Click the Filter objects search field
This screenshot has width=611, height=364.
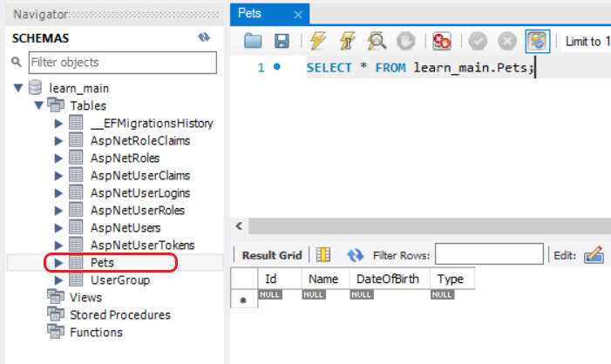click(122, 63)
